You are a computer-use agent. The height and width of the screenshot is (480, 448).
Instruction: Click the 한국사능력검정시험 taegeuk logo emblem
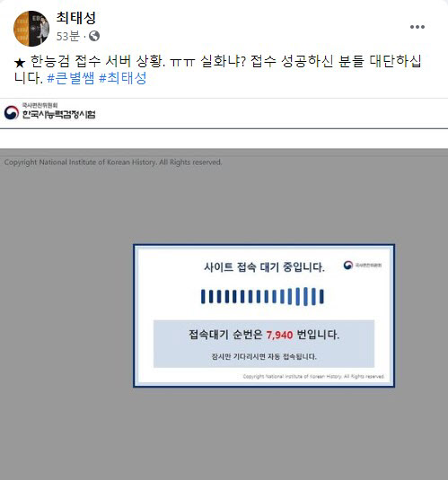coord(12,112)
